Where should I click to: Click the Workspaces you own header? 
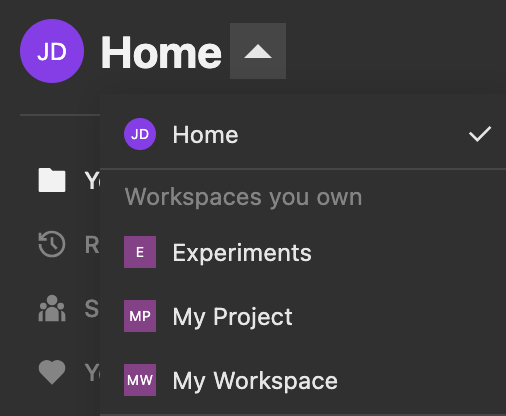pos(243,197)
